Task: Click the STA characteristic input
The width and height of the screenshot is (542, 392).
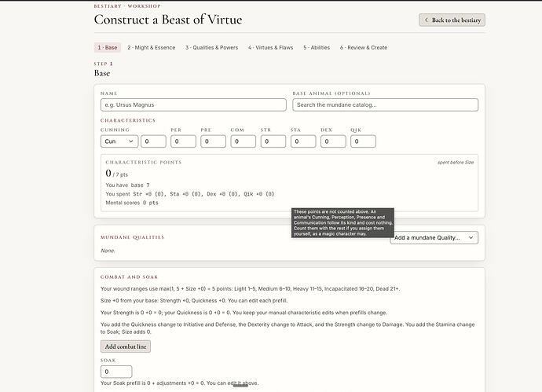Action: point(303,141)
